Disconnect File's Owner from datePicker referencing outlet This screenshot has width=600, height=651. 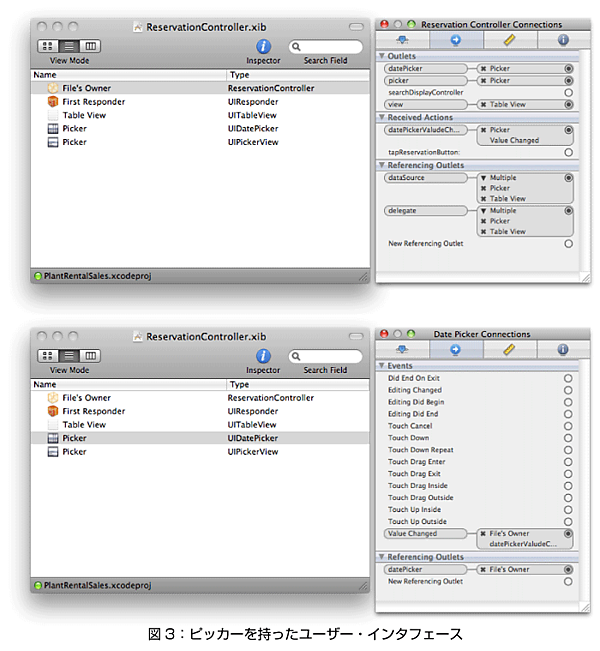[x=483, y=570]
